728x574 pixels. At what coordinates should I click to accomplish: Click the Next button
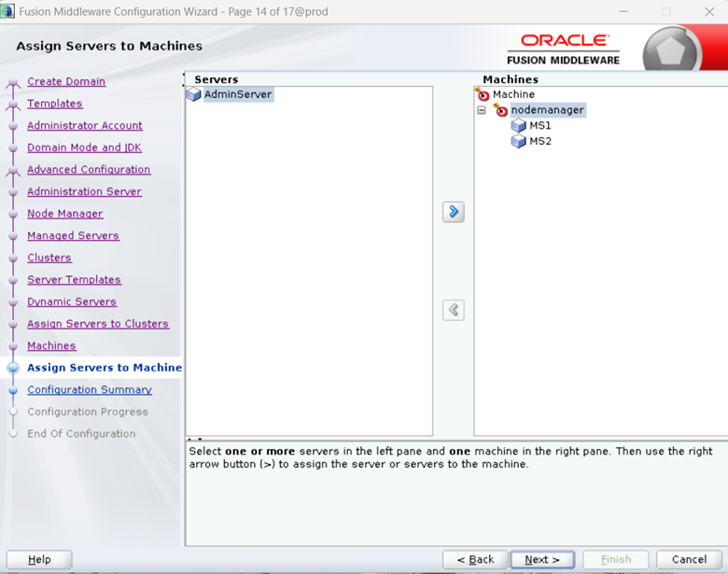pos(542,560)
